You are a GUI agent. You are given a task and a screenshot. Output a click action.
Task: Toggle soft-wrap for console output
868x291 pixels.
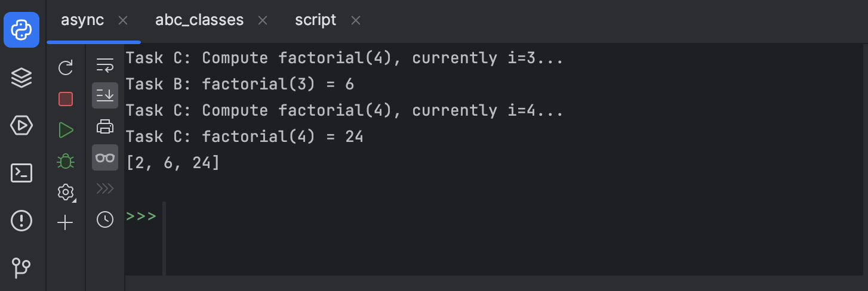click(x=105, y=64)
